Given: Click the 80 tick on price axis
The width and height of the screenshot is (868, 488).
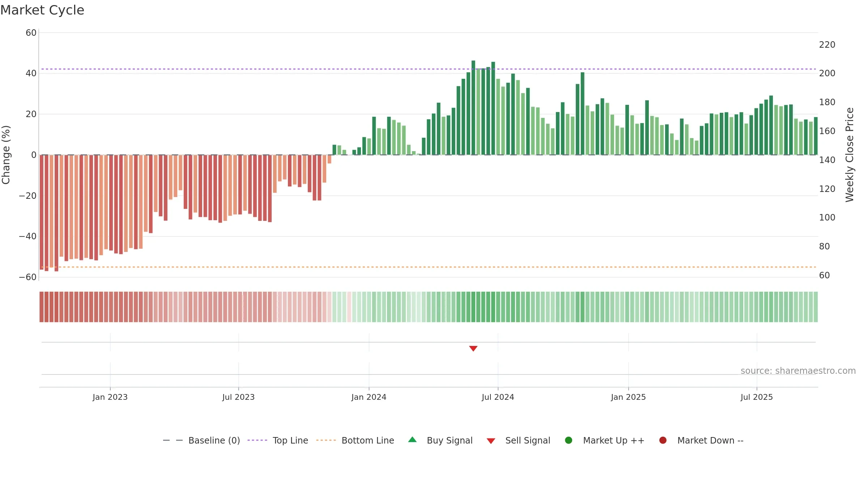Looking at the screenshot, I should point(825,247).
